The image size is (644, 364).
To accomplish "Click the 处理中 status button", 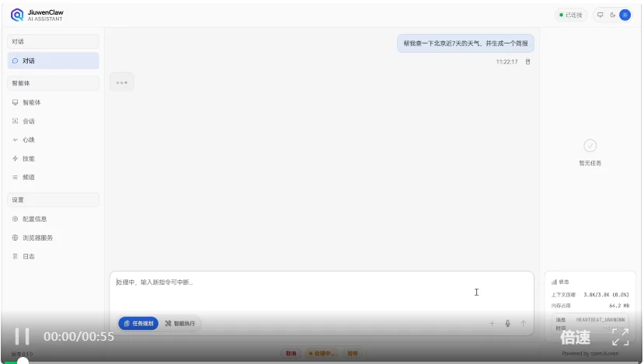I will pyautogui.click(x=322, y=353).
